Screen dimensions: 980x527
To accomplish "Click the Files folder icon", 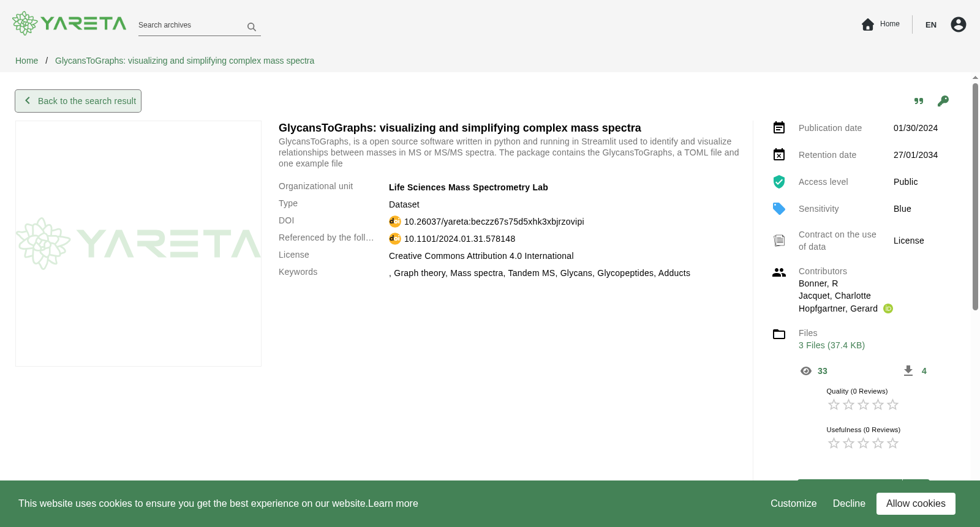I will (779, 334).
